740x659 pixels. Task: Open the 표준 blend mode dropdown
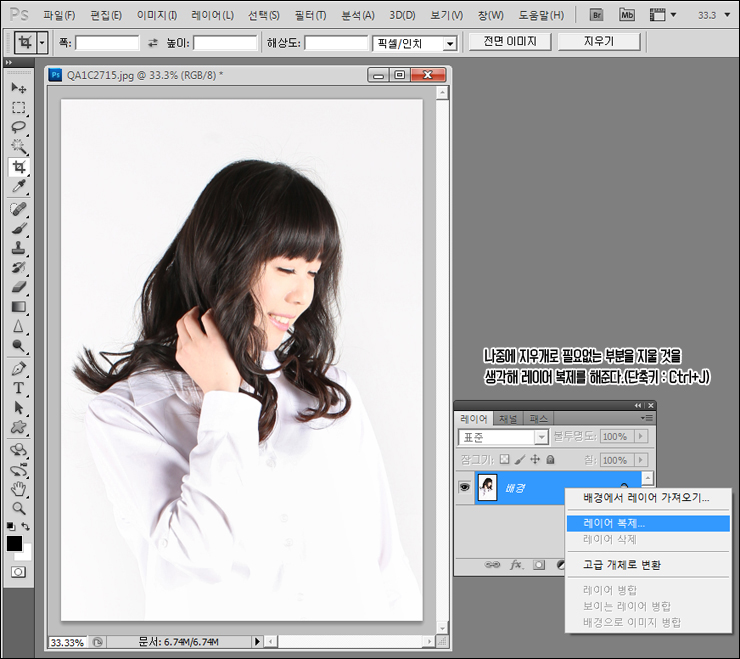coord(503,437)
